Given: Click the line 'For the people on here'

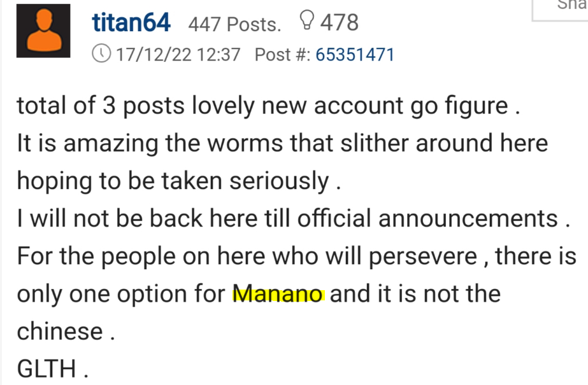Looking at the screenshot, I should coord(296,256).
